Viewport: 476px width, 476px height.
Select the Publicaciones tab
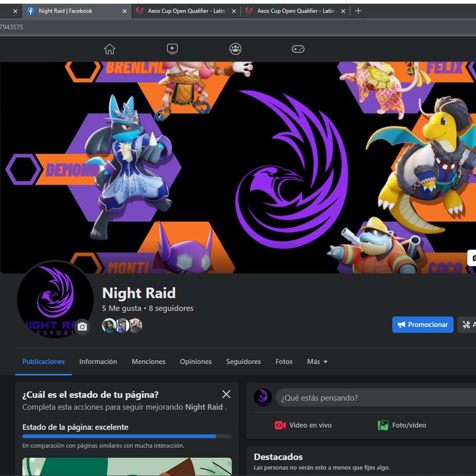point(43,362)
